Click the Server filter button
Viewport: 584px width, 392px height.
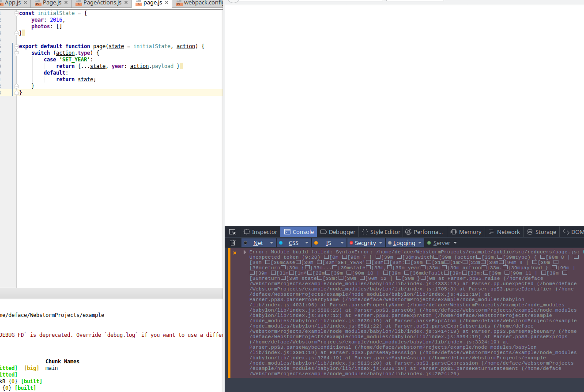click(441, 243)
